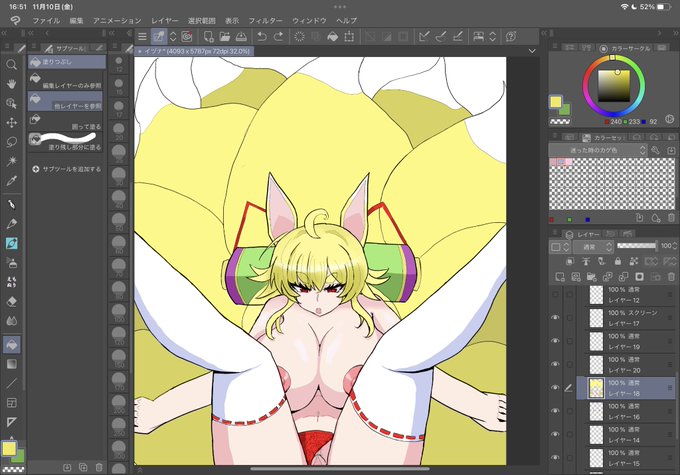The image size is (680, 475).
Task: Open the ファイル menu
Action: coord(46,20)
